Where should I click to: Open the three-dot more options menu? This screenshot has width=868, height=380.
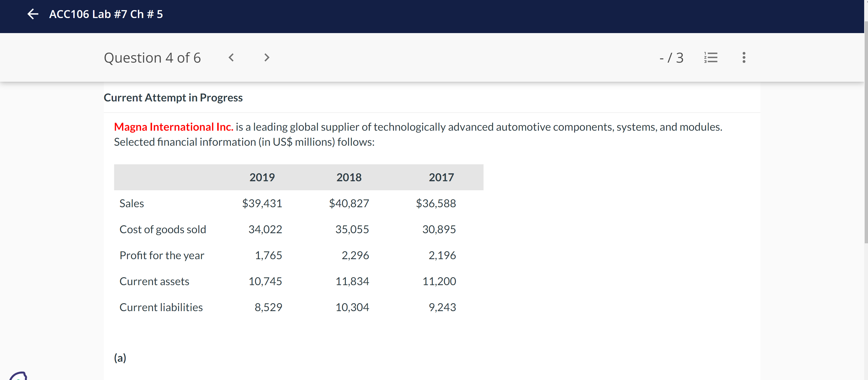tap(744, 58)
